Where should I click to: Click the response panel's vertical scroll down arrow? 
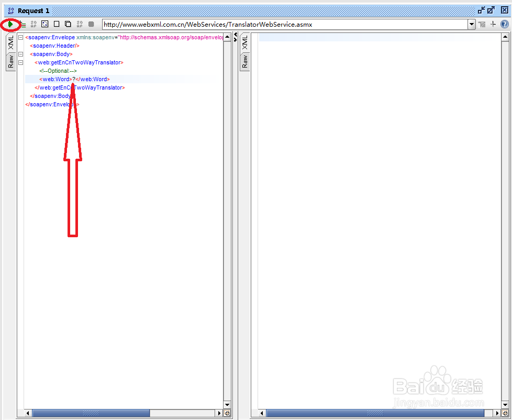click(x=505, y=405)
